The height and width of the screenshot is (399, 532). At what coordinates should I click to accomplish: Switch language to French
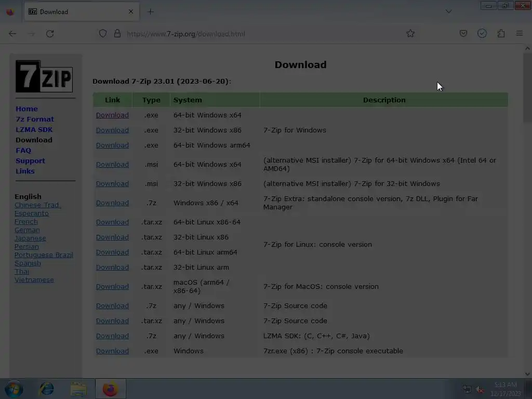pos(26,221)
